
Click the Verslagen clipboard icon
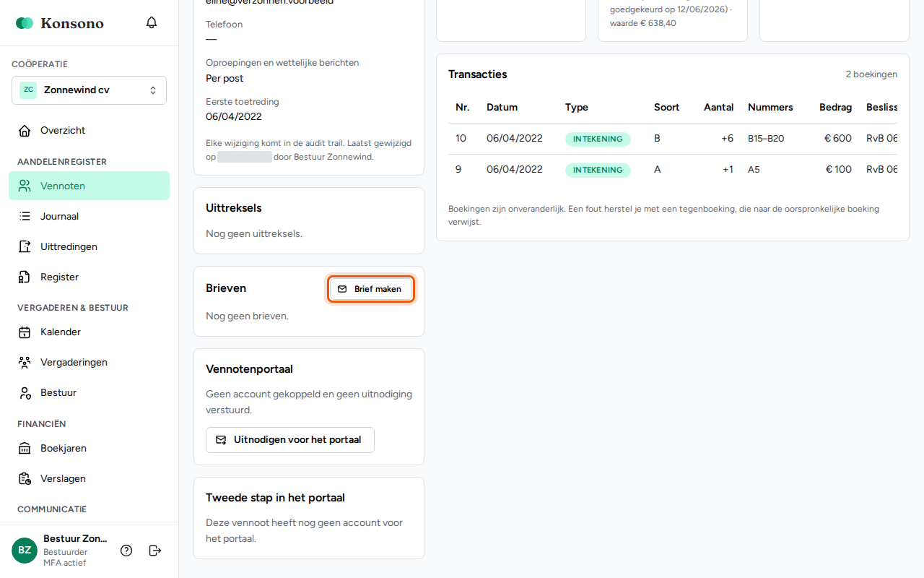coord(25,479)
